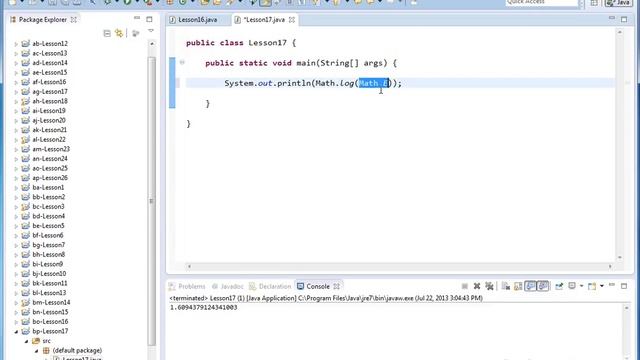Expand the bj-Lesson10 project
This screenshot has height=360, width=640.
[16, 274]
